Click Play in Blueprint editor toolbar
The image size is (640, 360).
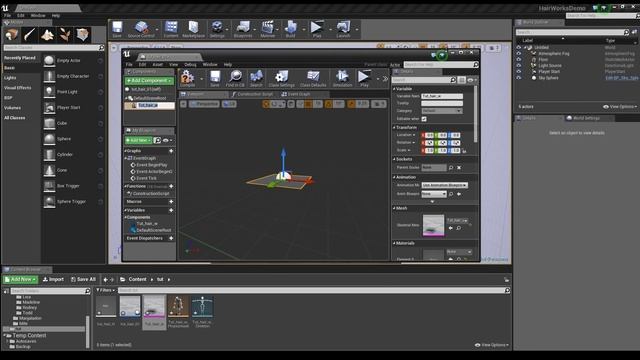coord(364,78)
